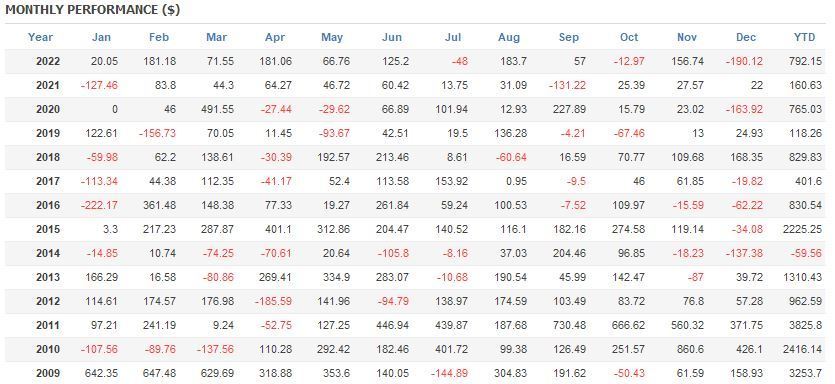Image resolution: width=835 pixels, height=384 pixels.
Task: Click the Monthly Performance ($) heading
Action: [x=93, y=10]
